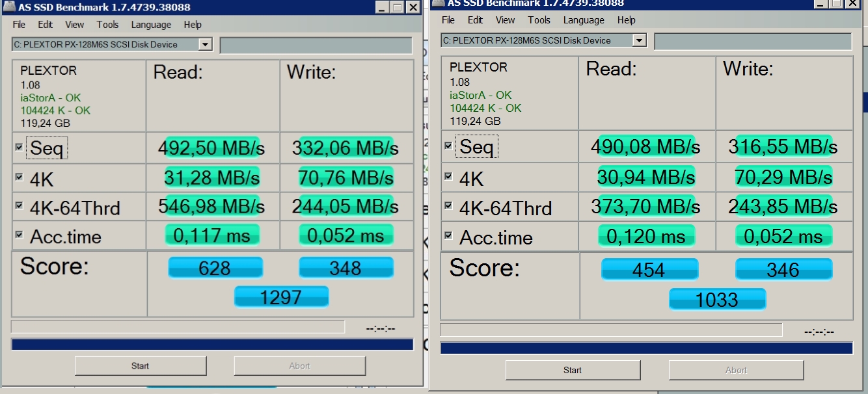Click the dark blue progress bar in right window

tap(647, 348)
